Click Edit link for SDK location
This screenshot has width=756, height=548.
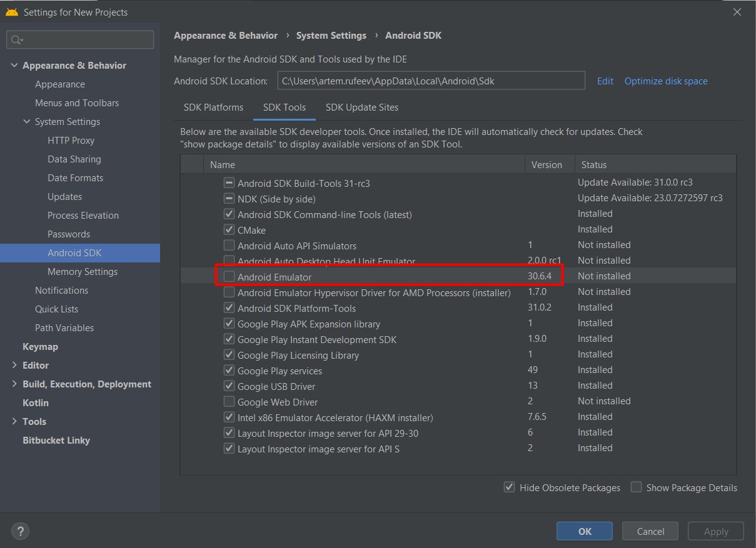point(605,81)
